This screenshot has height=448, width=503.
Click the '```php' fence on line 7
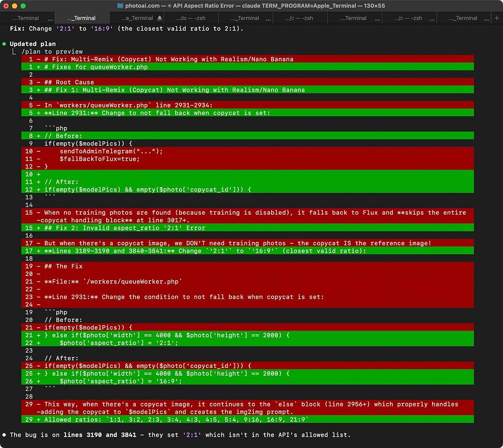point(56,128)
